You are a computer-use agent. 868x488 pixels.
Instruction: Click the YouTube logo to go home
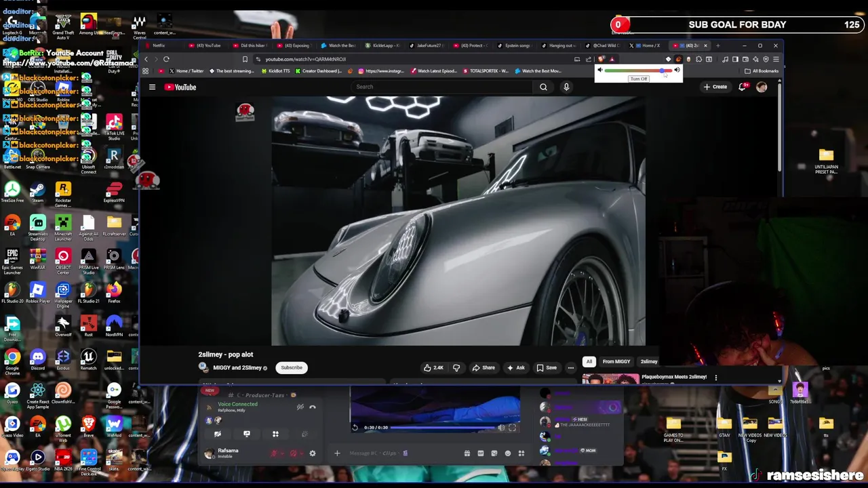[180, 87]
